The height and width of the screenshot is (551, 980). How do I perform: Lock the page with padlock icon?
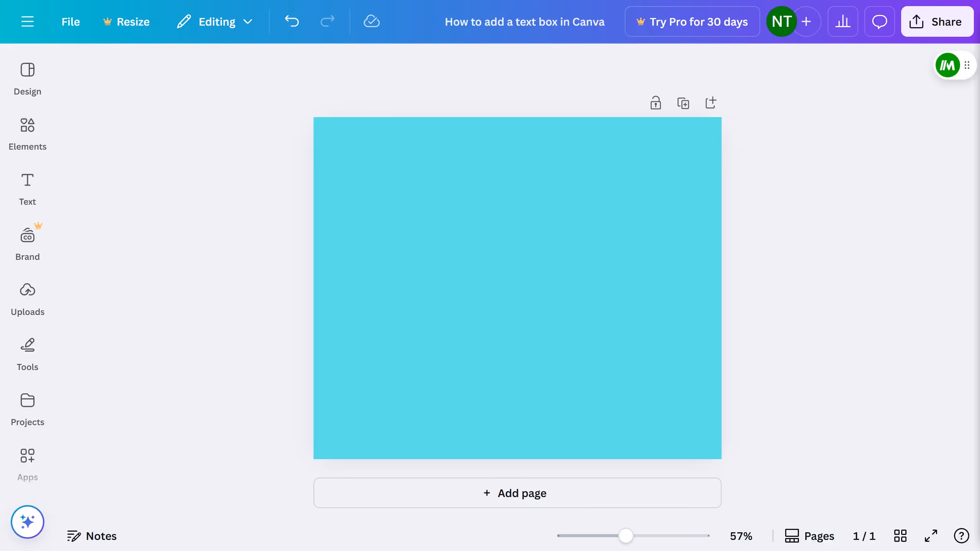tap(656, 103)
